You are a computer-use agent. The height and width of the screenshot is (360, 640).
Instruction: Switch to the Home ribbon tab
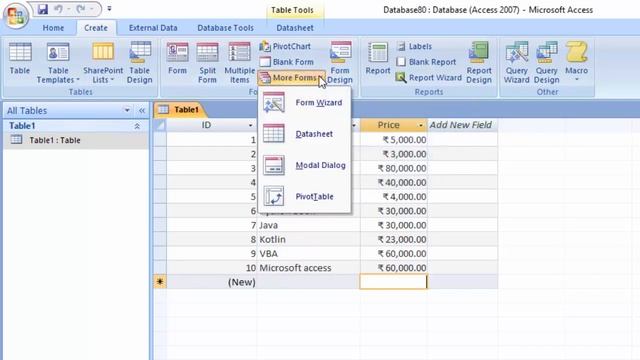(x=53, y=28)
